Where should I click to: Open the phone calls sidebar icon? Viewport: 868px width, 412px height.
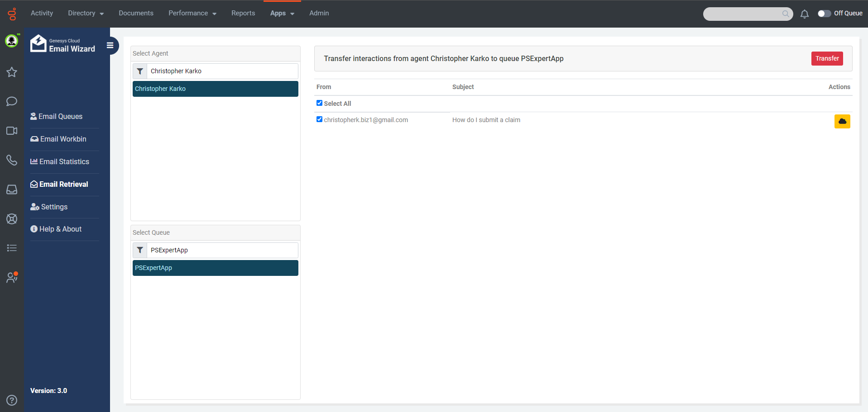click(x=12, y=160)
